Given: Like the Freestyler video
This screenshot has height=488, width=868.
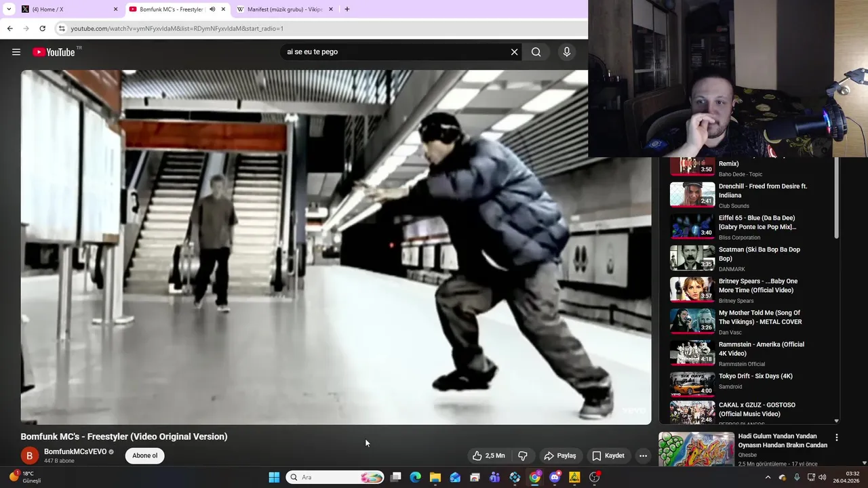Looking at the screenshot, I should (488, 455).
